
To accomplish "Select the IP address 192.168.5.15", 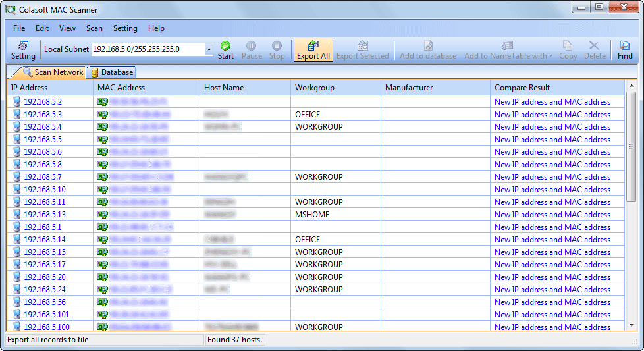I will (45, 252).
